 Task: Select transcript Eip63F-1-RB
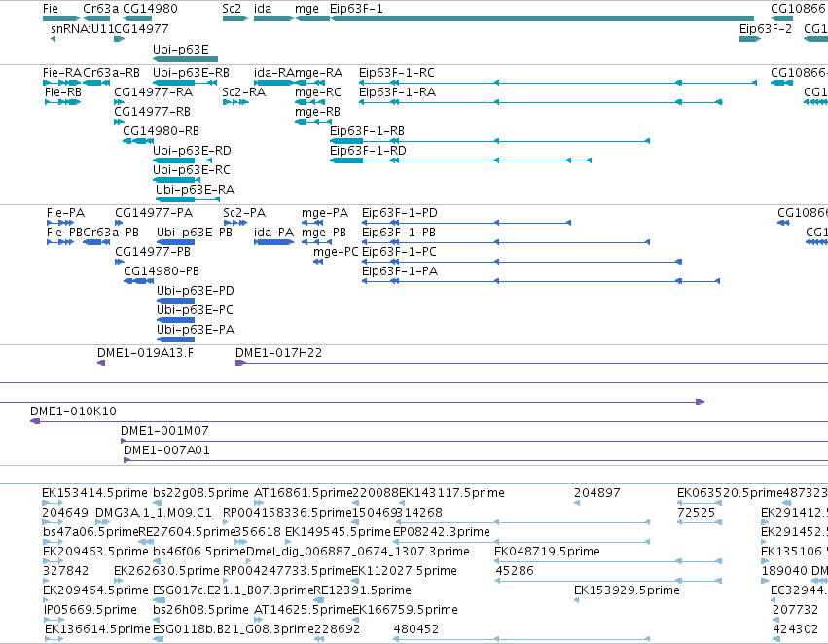[x=490, y=141]
